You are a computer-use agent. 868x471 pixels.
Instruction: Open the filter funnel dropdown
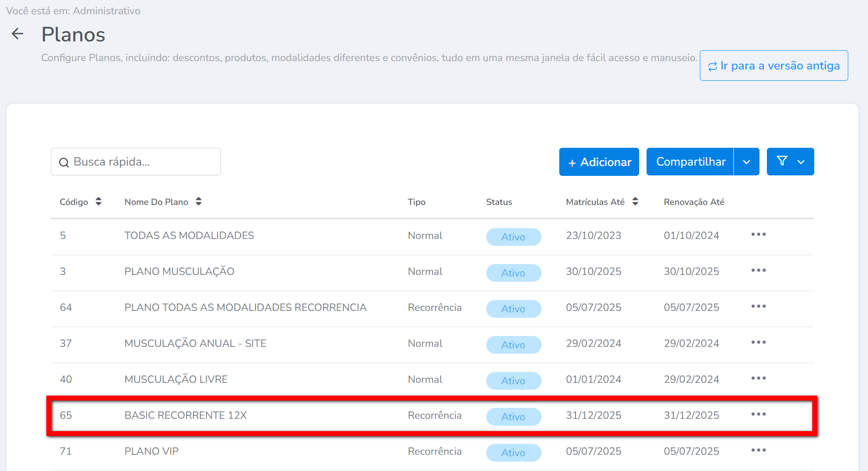point(790,162)
